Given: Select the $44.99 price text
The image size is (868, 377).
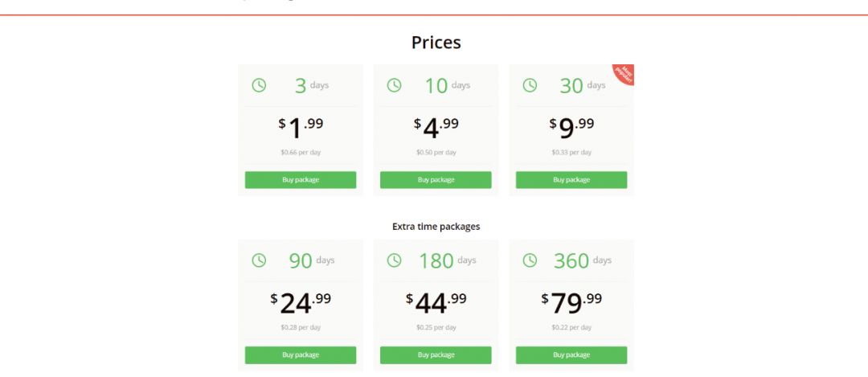Looking at the screenshot, I should point(436,303).
